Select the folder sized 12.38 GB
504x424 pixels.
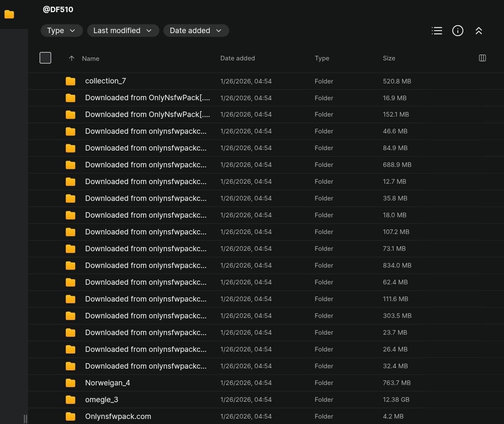pyautogui.click(x=102, y=400)
